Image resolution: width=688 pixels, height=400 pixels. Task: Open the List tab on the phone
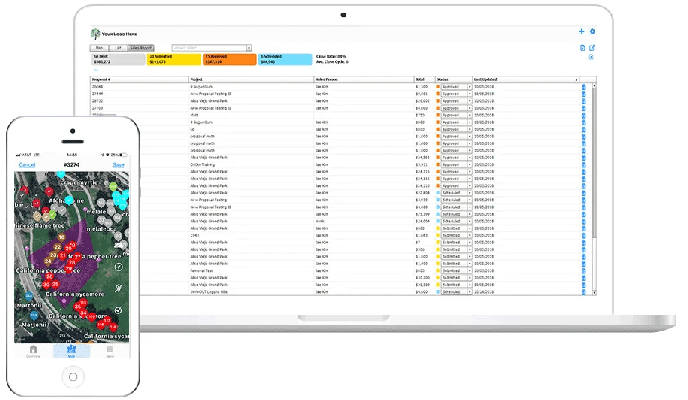pos(110,351)
